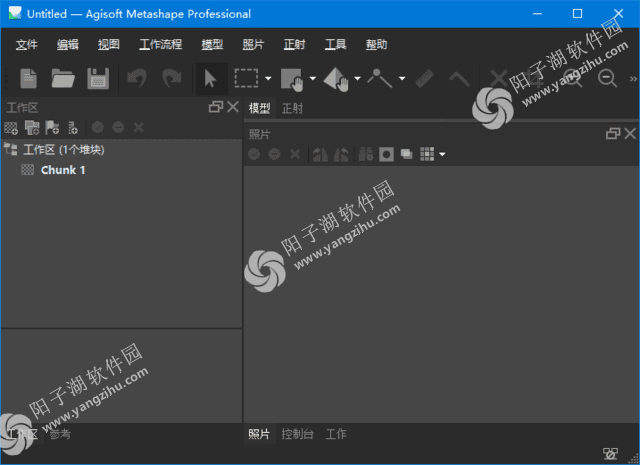Viewport: 640px width, 465px height.
Task: Click the Add chunk icon in workspace toolbar
Action: click(11, 128)
